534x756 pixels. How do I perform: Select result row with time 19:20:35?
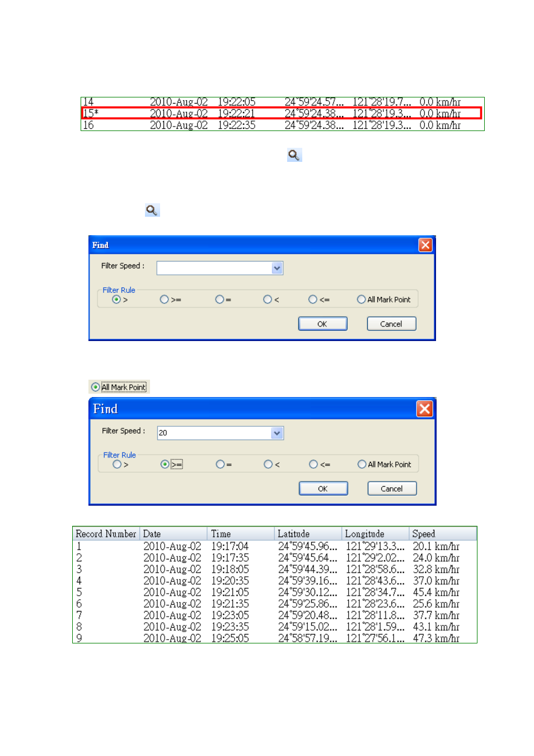click(x=274, y=581)
